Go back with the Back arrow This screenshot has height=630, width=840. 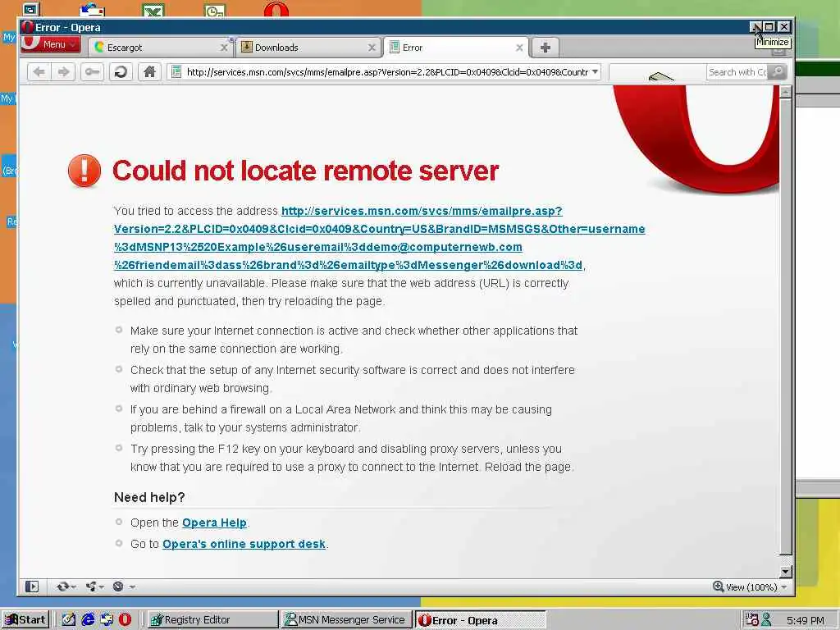coord(39,72)
